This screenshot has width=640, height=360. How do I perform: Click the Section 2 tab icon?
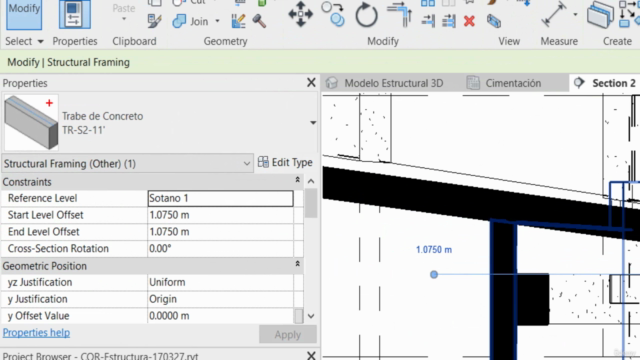pos(579,83)
